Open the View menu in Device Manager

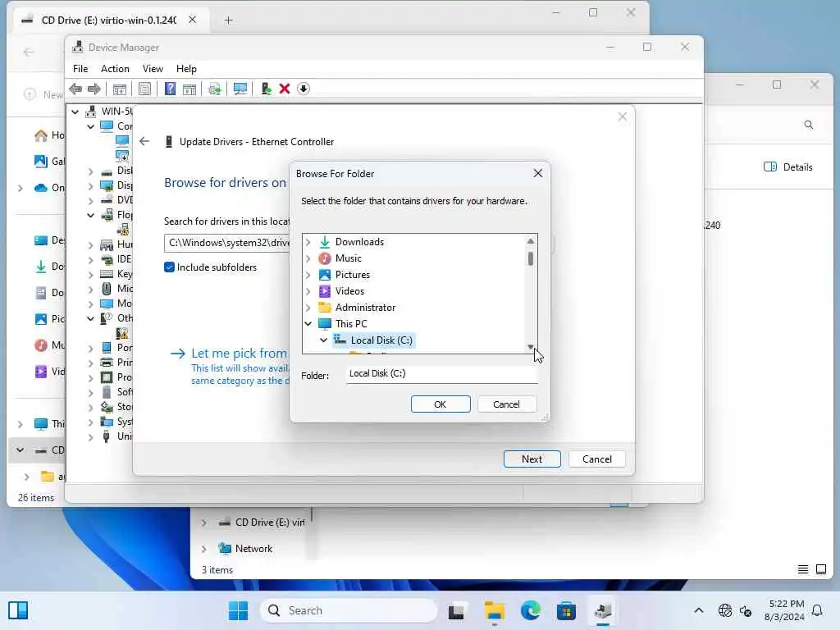(153, 69)
